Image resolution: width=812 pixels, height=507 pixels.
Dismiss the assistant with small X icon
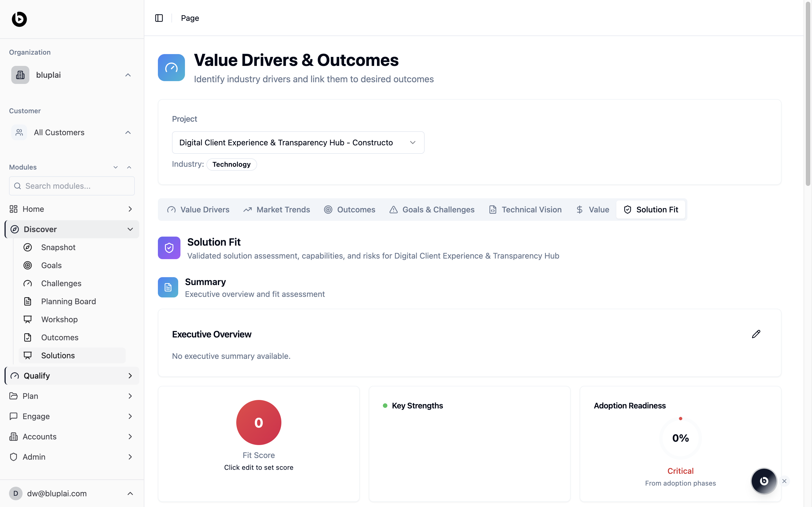pyautogui.click(x=784, y=481)
